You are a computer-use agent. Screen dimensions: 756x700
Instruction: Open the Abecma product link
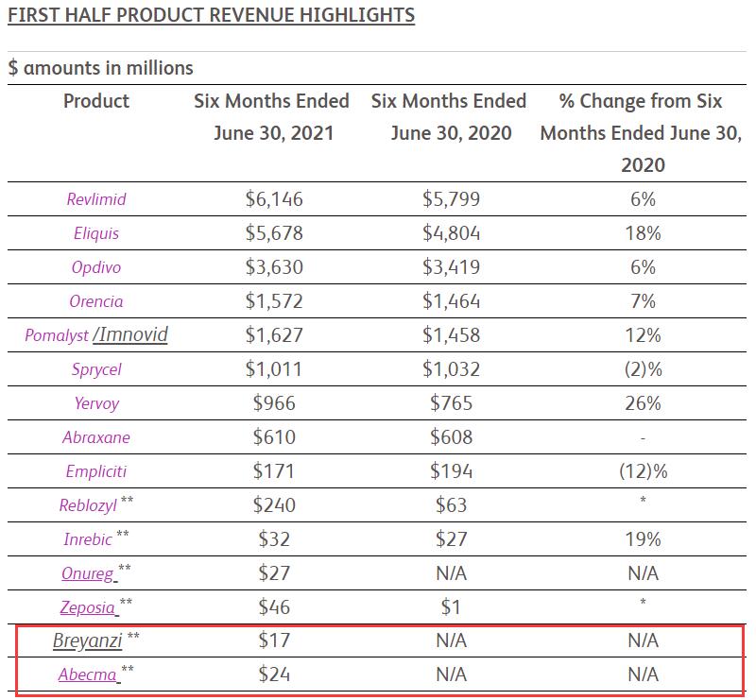(88, 675)
